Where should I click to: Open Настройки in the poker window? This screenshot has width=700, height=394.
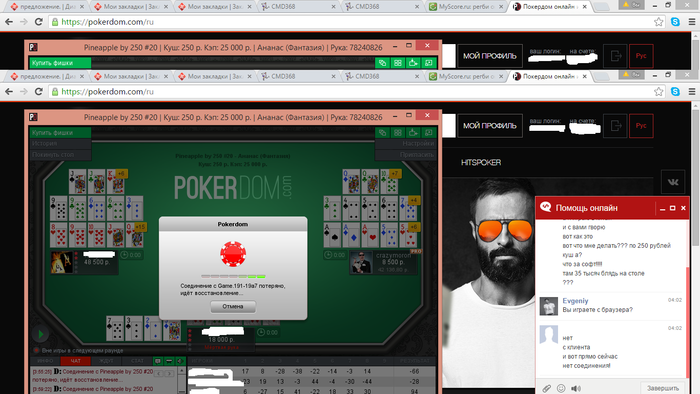[406, 144]
